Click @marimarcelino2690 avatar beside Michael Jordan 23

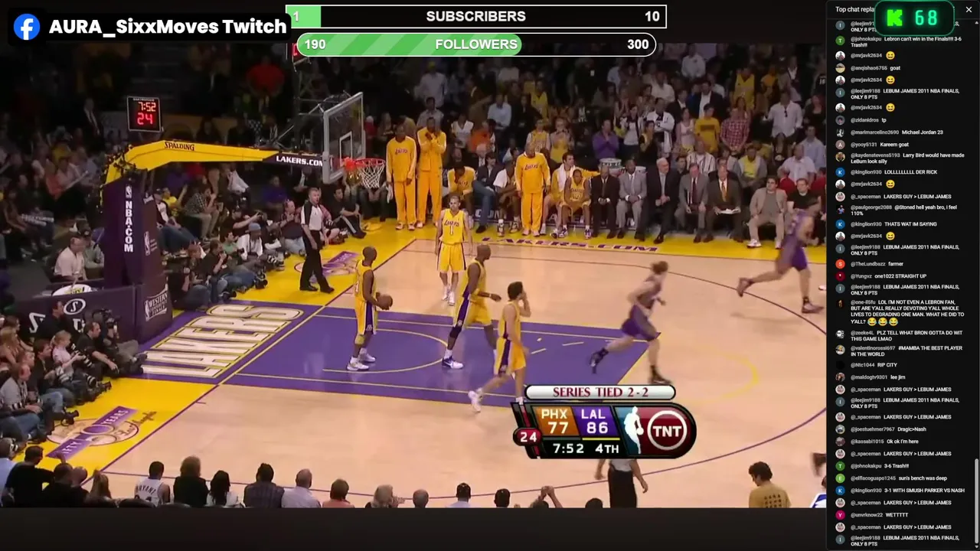click(840, 132)
